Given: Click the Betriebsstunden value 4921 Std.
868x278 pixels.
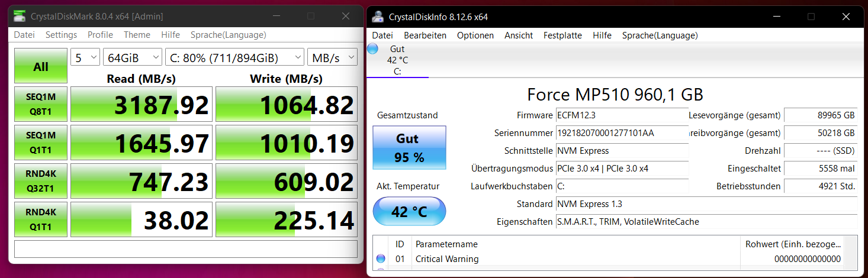Looking at the screenshot, I should pyautogui.click(x=821, y=186).
